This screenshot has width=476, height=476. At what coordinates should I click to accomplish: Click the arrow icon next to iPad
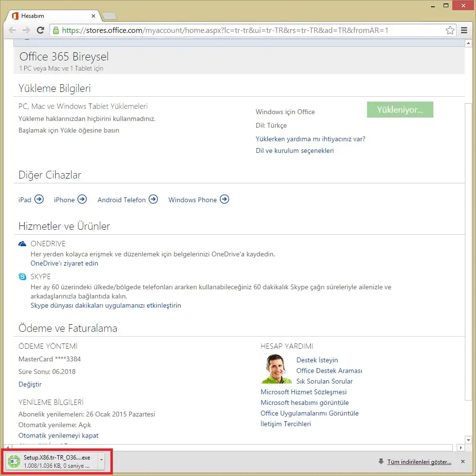click(39, 199)
